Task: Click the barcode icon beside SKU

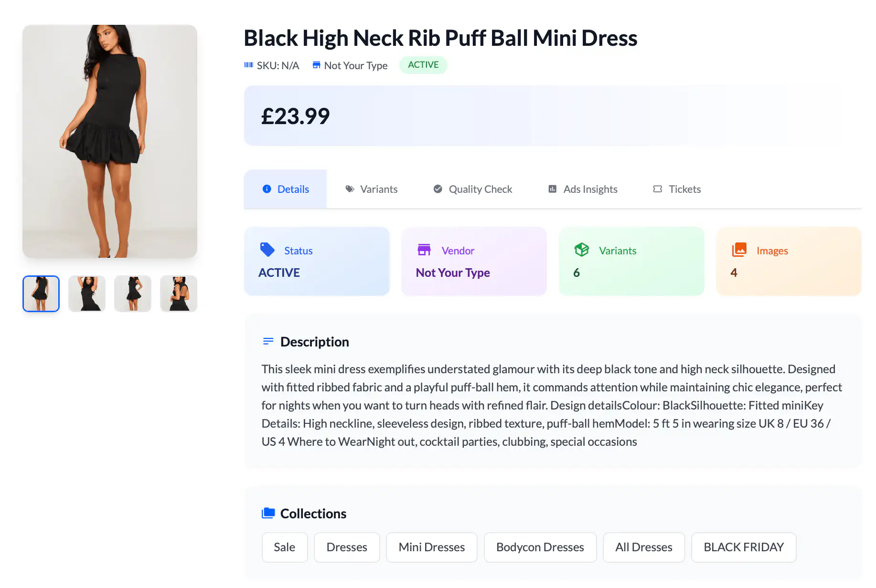Action: point(248,65)
